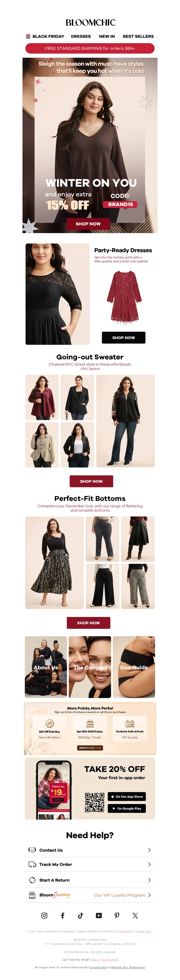Open the Pinterest social icon

click(117, 915)
